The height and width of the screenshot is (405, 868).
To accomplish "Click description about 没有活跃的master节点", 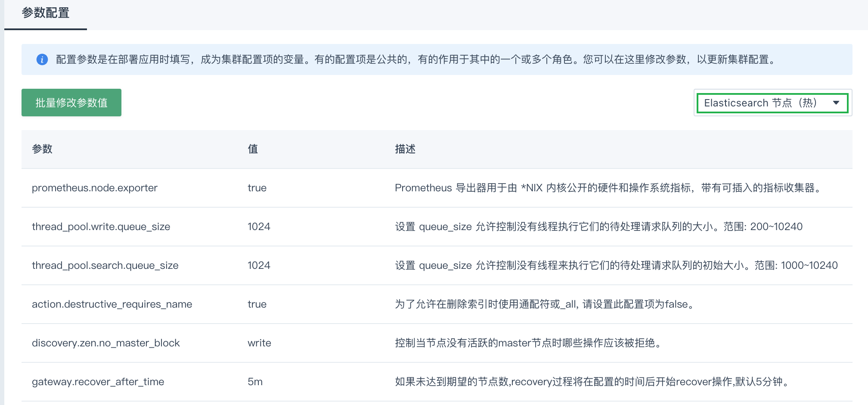I will [x=529, y=343].
